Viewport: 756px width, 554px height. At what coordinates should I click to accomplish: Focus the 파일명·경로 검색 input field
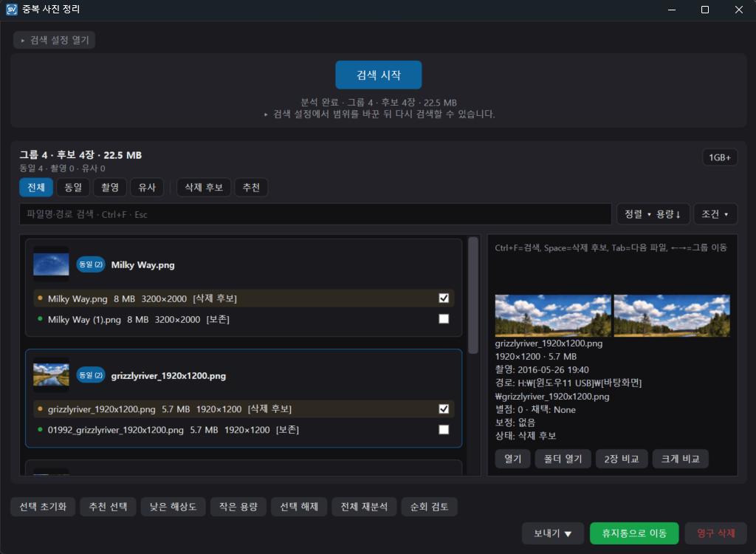pyautogui.click(x=315, y=214)
